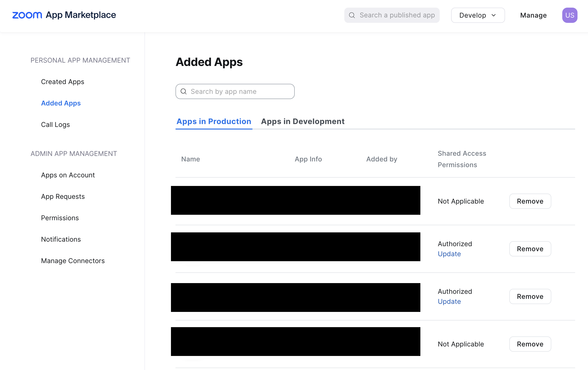This screenshot has height=370, width=588.
Task: Open the App Requests page
Action: click(63, 196)
